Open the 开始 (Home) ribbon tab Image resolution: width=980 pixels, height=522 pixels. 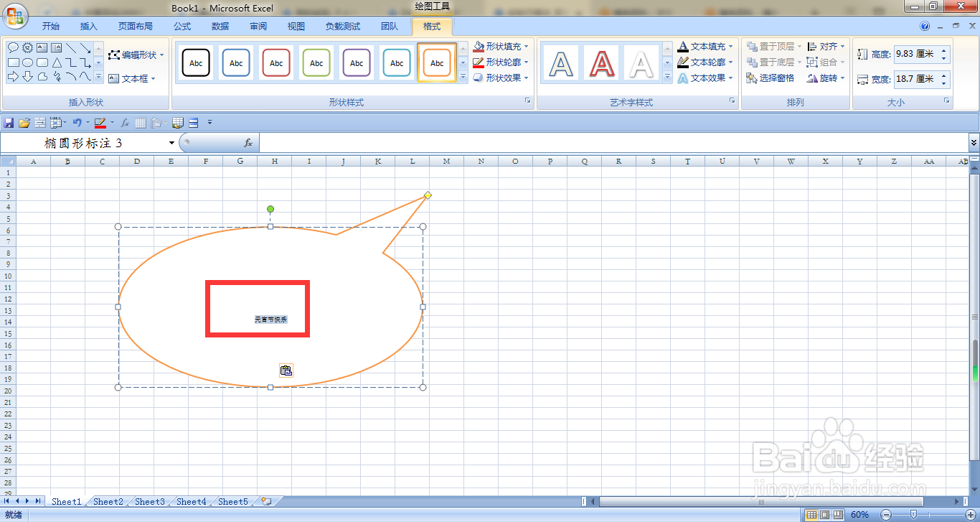pyautogui.click(x=51, y=27)
